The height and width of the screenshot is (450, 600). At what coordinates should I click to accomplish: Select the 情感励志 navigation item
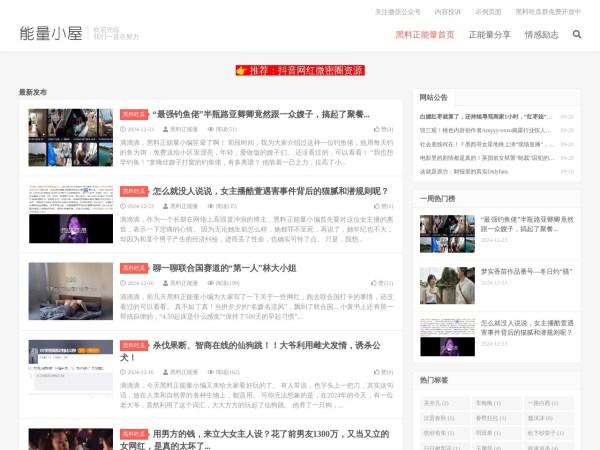[x=541, y=34]
